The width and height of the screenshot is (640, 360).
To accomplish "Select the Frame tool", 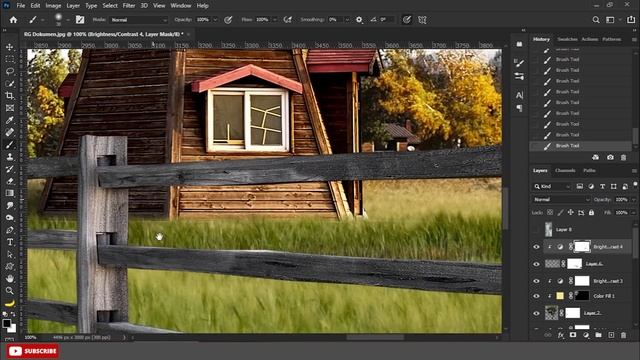I will coord(9,108).
